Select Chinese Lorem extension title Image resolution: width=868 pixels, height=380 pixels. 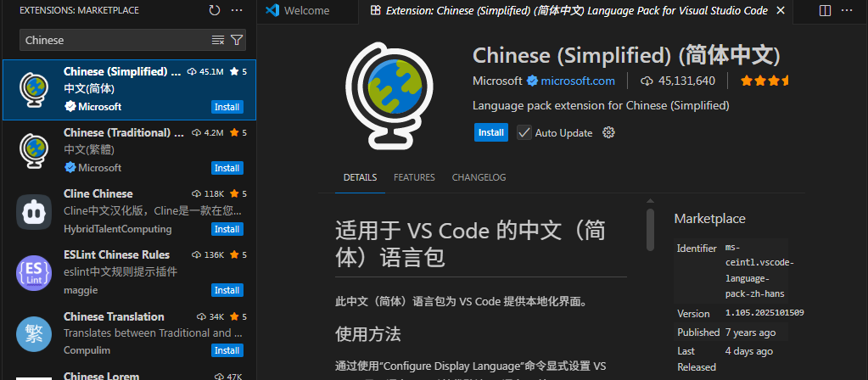pos(101,376)
